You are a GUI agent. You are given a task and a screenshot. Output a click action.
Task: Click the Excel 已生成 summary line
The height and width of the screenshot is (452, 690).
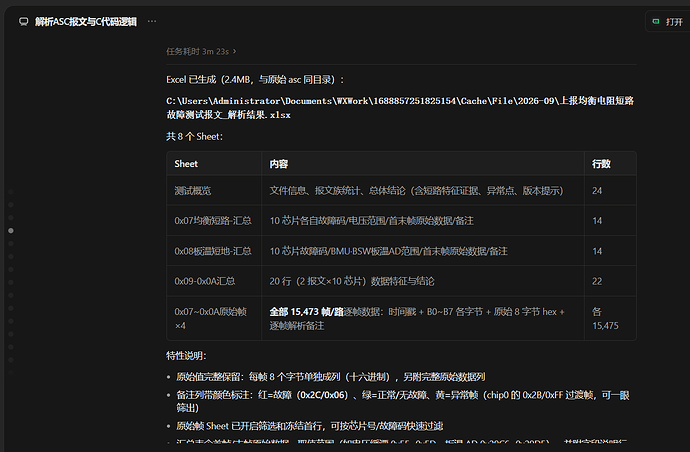255,80
